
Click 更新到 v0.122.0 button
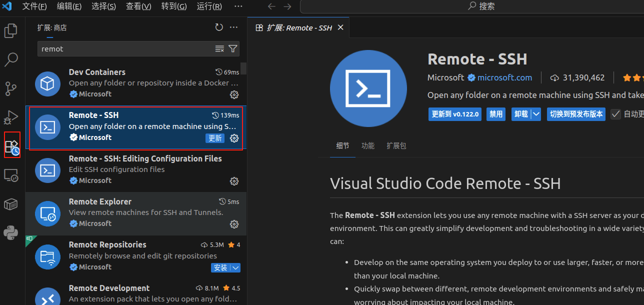(x=455, y=114)
